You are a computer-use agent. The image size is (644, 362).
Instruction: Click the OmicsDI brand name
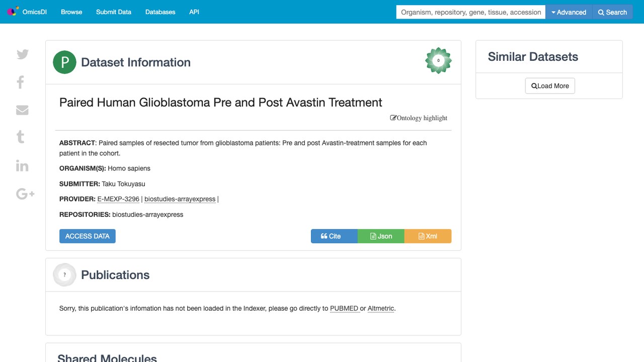(35, 12)
